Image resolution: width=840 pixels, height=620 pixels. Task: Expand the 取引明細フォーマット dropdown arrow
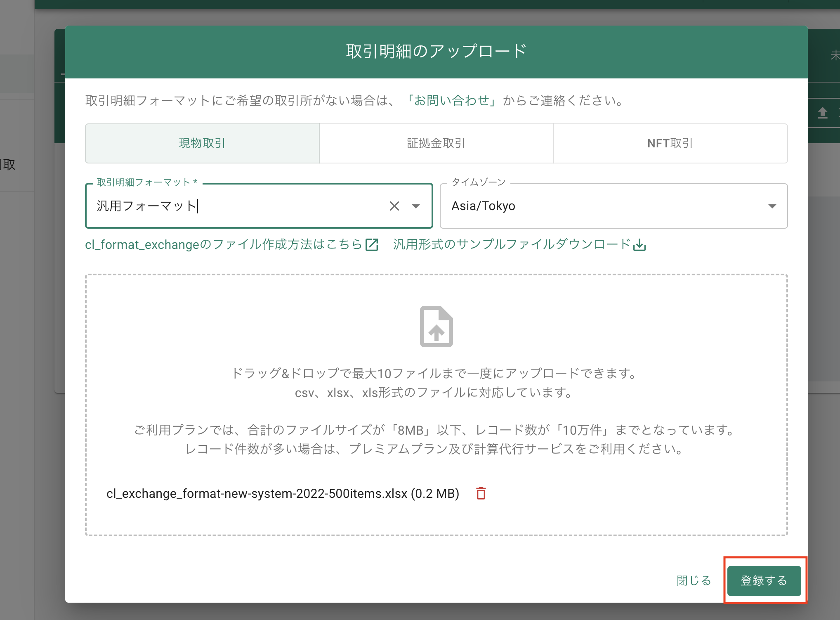[x=416, y=206]
